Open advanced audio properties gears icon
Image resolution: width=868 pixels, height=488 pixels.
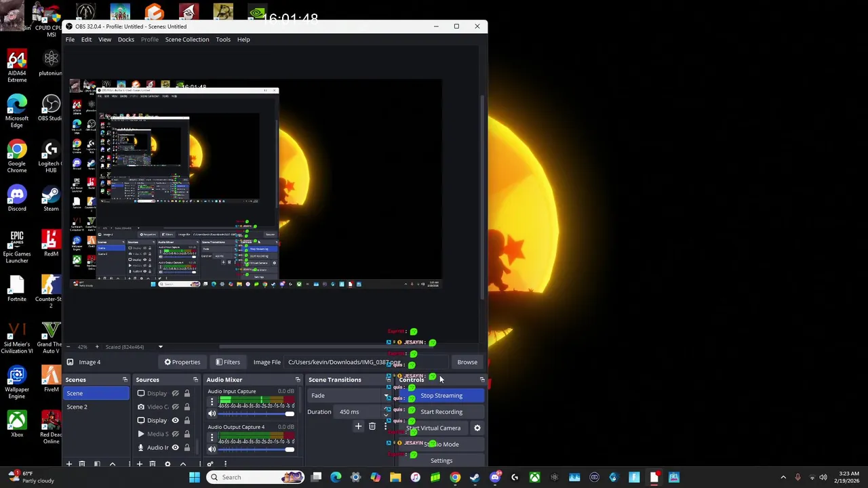click(210, 464)
